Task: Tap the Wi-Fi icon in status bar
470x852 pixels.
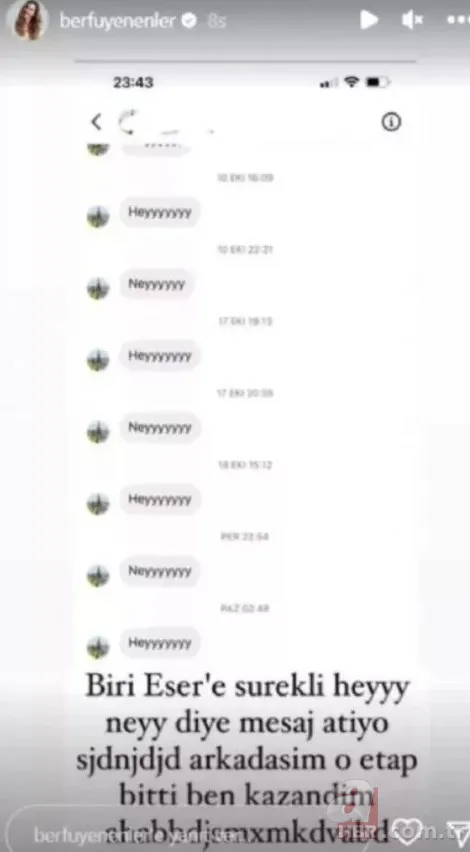Action: tap(352, 82)
